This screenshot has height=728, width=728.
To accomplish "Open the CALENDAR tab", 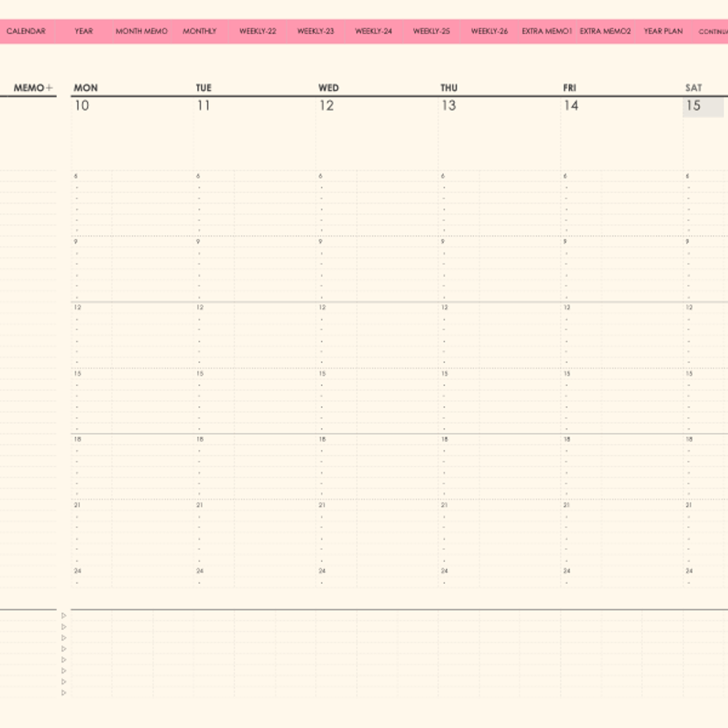I will [x=26, y=31].
